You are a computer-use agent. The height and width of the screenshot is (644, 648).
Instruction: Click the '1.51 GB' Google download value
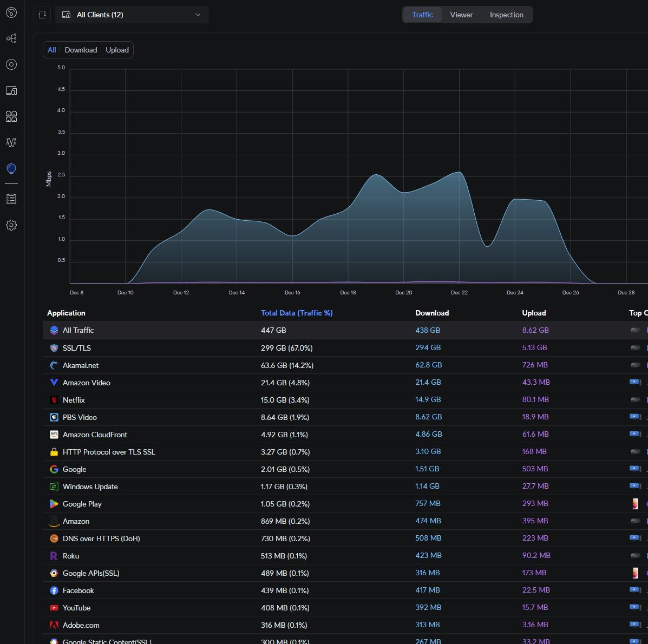click(427, 469)
